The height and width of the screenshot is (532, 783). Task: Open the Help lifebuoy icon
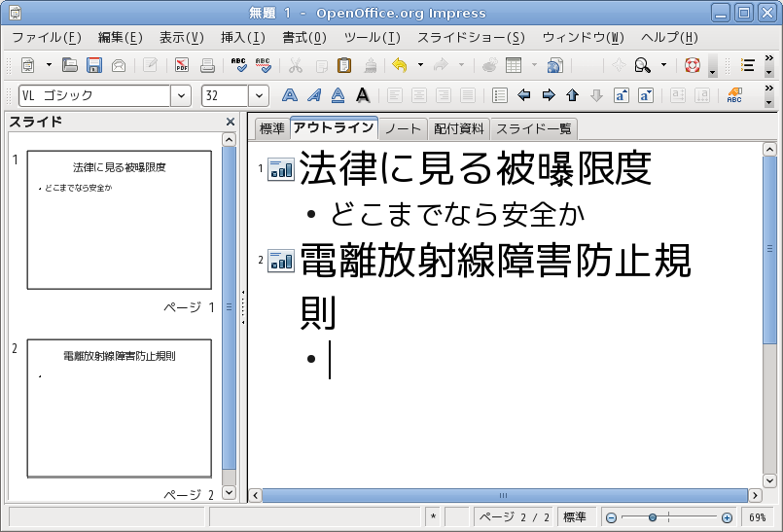693,65
